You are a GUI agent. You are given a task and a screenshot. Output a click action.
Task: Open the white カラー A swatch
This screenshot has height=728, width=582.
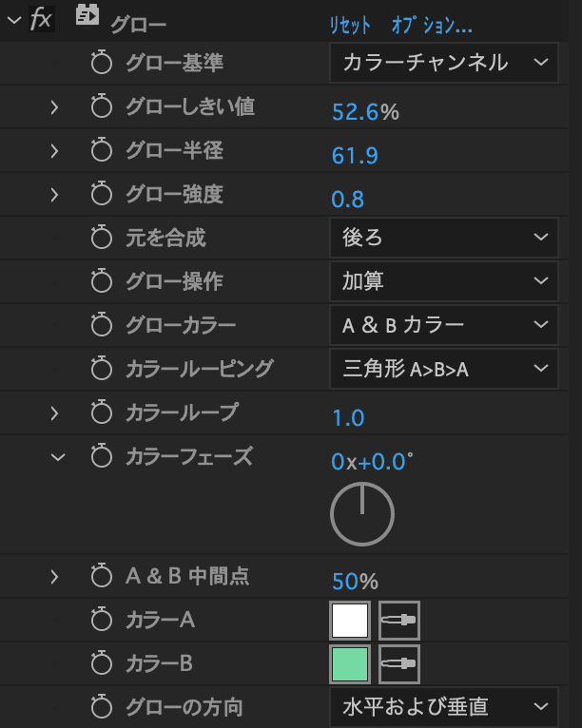click(x=350, y=621)
